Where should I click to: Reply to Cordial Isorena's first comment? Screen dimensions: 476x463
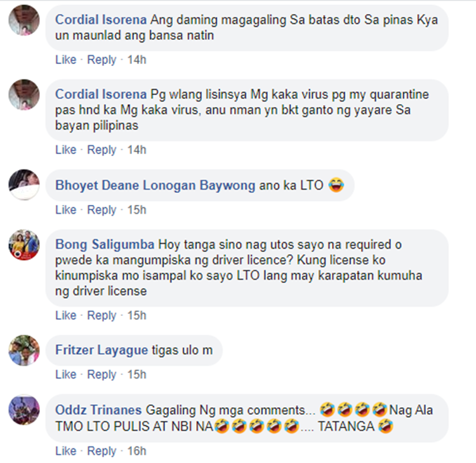point(102,60)
